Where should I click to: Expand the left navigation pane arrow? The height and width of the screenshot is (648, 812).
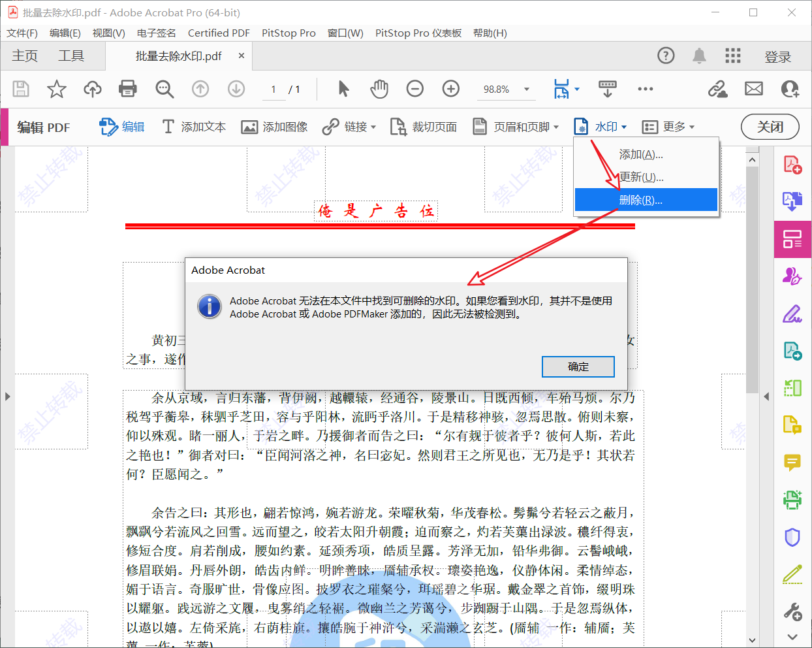[x=7, y=397]
